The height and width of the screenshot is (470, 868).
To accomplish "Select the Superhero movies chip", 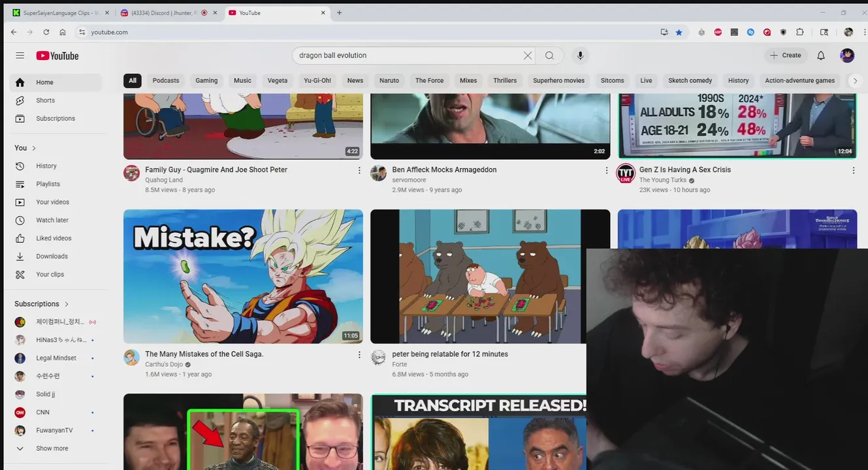I will coord(559,81).
